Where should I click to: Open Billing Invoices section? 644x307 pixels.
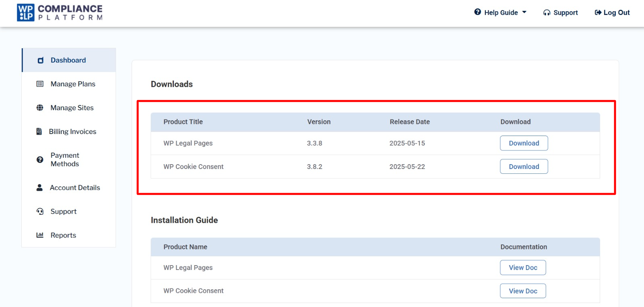pyautogui.click(x=69, y=131)
